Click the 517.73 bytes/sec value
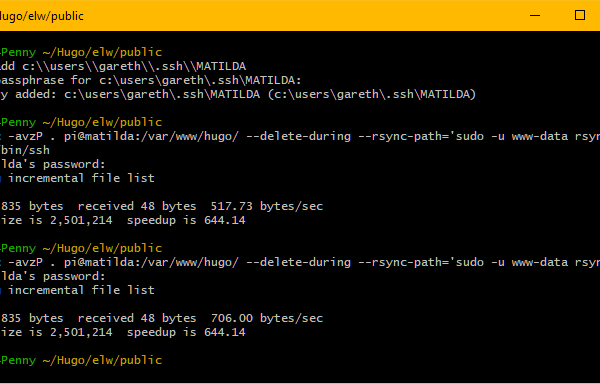The width and height of the screenshot is (600, 384). [267, 206]
